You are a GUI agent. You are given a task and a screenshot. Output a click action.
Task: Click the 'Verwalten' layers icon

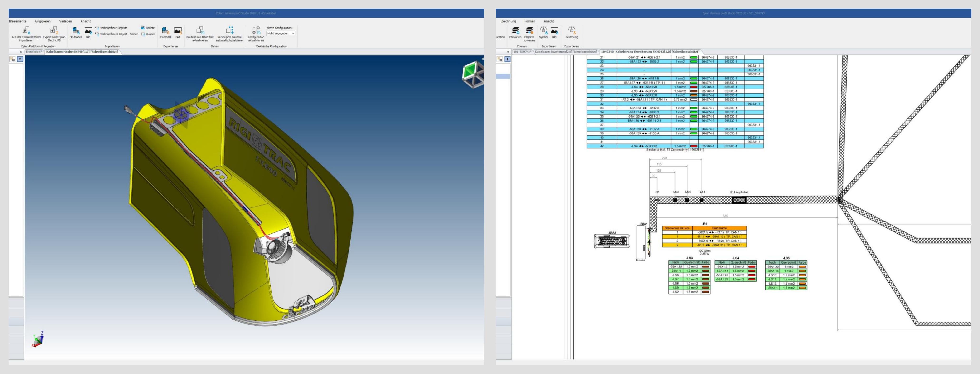[x=515, y=30]
